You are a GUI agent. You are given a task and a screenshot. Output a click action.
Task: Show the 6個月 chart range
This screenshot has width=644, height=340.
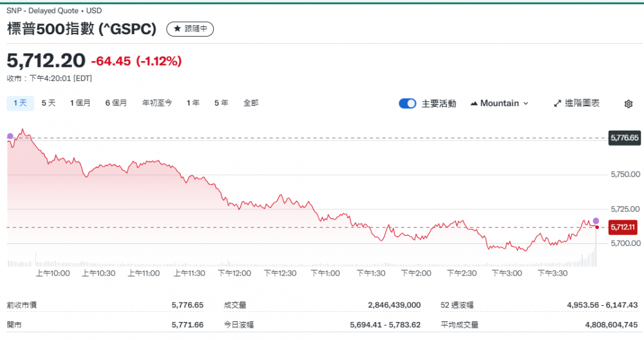(116, 103)
